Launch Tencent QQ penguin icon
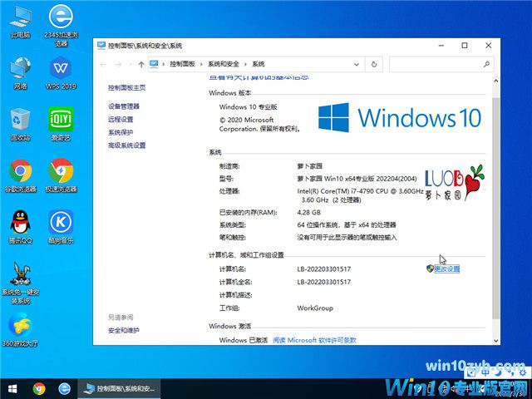 (20, 227)
